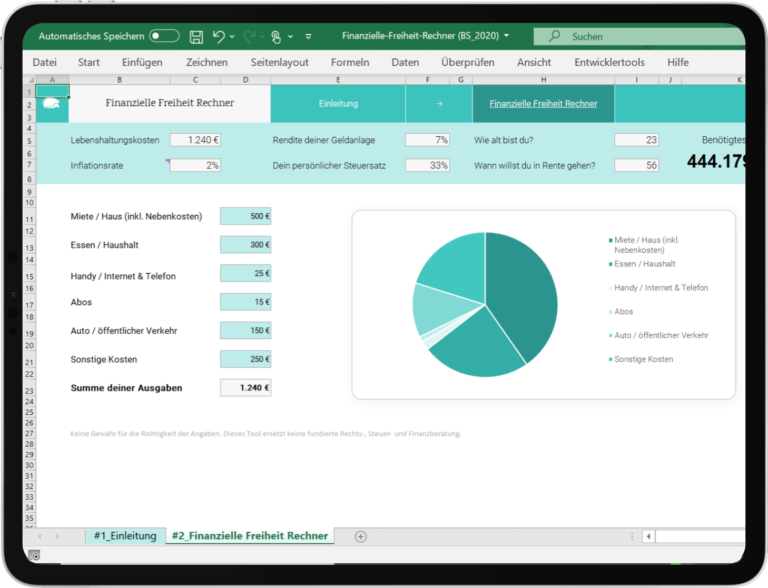Viewport: 768px width, 588px height.
Task: Select the Steuersatz 33% cell
Action: (x=428, y=165)
